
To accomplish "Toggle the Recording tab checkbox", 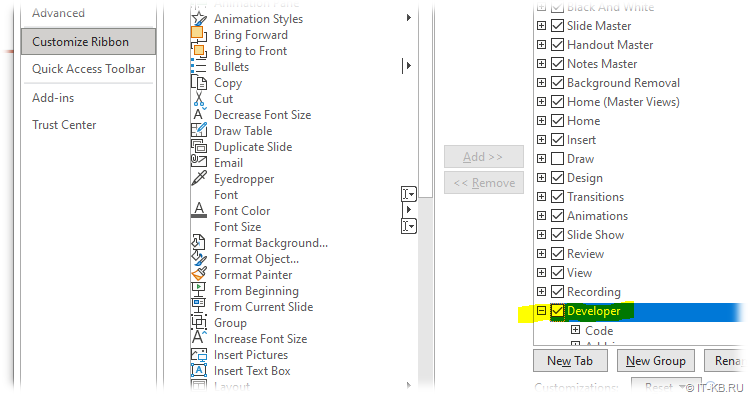I will pos(557,291).
